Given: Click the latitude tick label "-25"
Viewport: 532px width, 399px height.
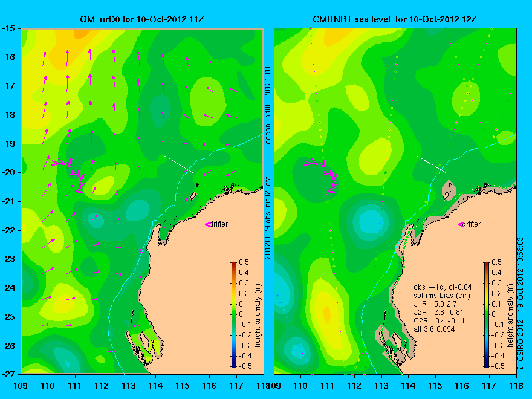Looking at the screenshot, I should tap(8, 317).
